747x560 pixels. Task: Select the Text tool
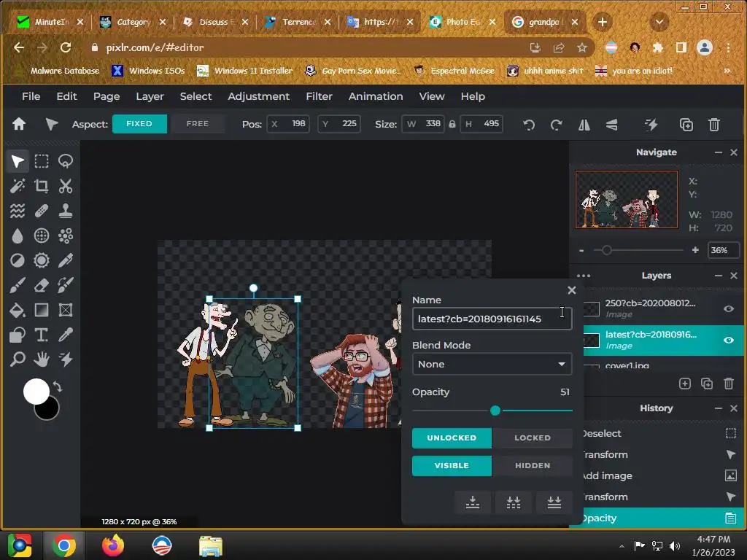click(42, 335)
